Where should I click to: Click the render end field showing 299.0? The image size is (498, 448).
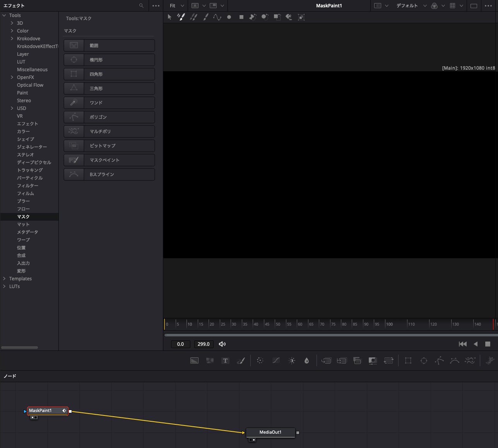pos(204,344)
